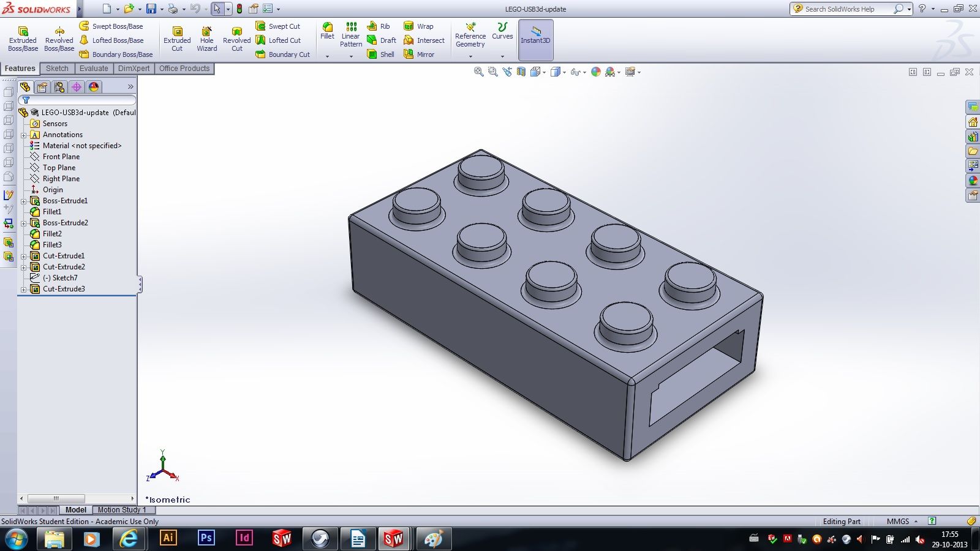980x551 pixels.
Task: Toggle the Section View in heads-up toolbar
Action: point(519,72)
